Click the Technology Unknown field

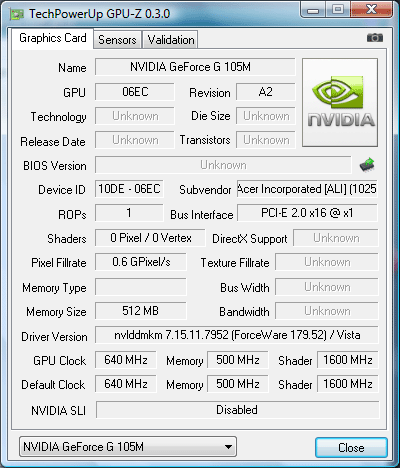[135, 116]
